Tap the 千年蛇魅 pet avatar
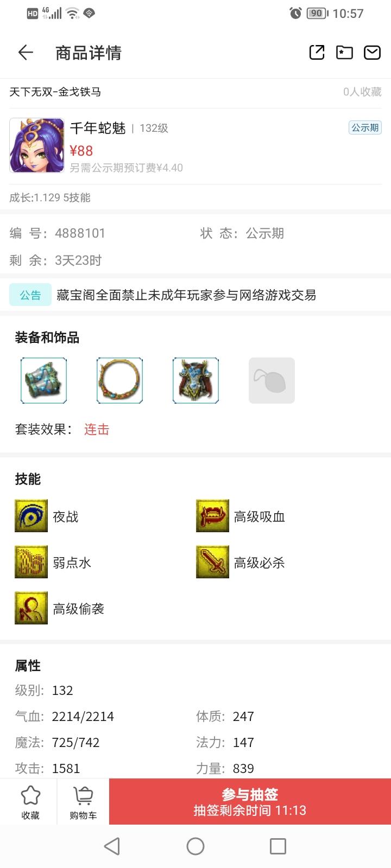The height and width of the screenshot is (868, 391). [37, 145]
